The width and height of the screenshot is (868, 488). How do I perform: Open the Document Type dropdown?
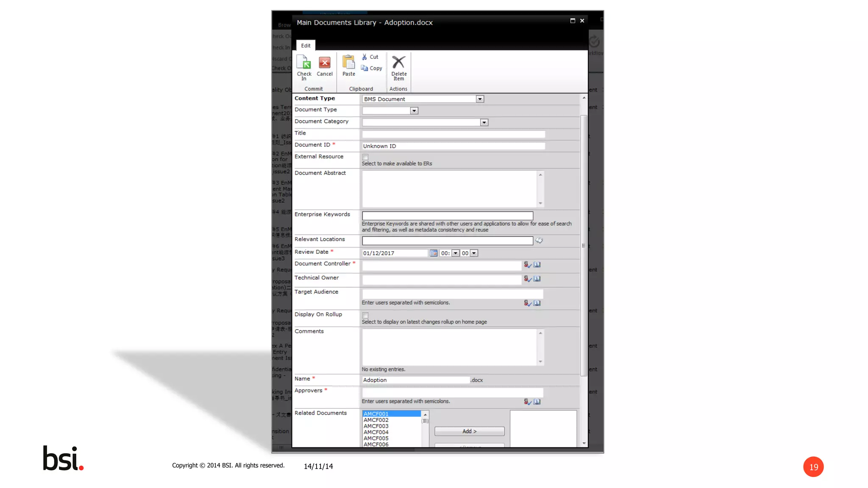[x=414, y=111]
